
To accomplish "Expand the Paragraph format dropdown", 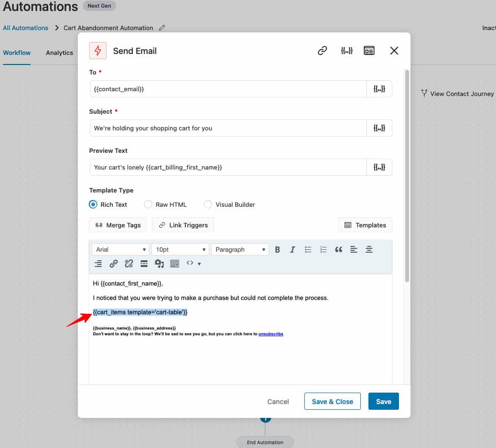I will [240, 249].
